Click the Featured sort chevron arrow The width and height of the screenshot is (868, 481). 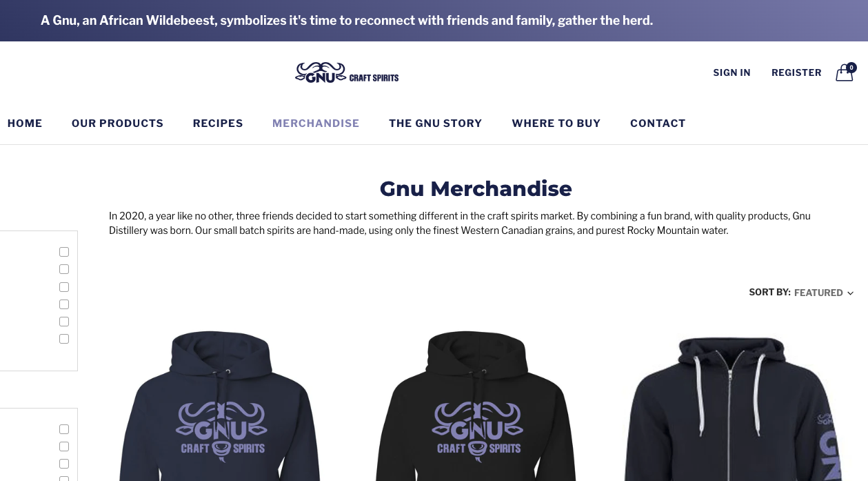point(850,293)
